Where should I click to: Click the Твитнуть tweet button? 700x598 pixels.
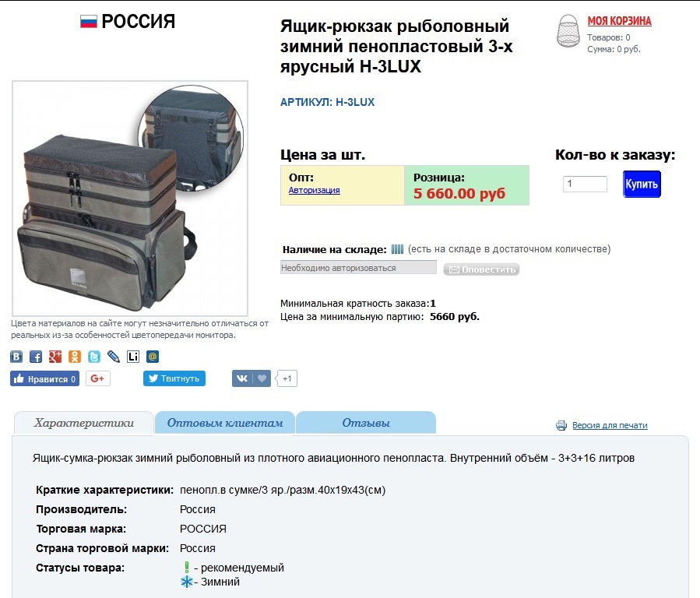click(x=174, y=378)
